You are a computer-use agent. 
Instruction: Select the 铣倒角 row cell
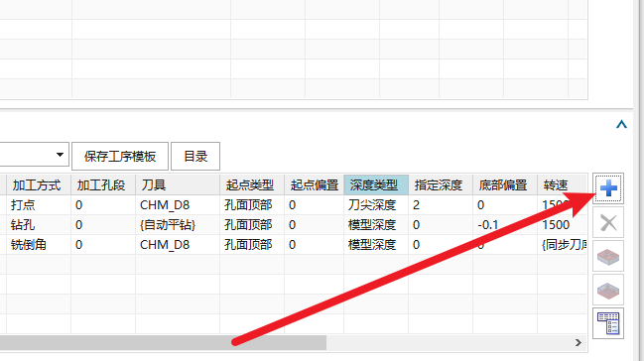coord(39,244)
